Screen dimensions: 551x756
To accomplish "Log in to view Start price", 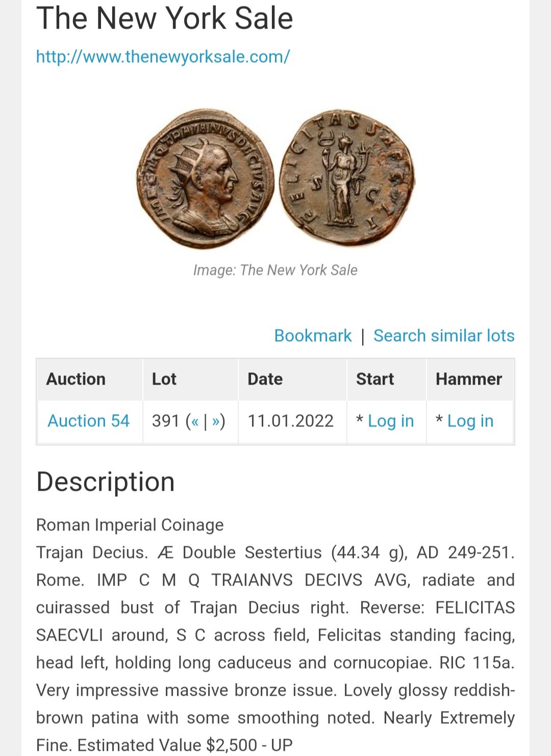I will click(x=391, y=421).
